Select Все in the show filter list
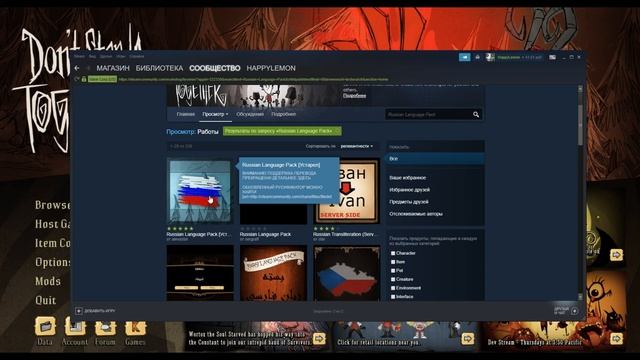640x360 pixels. [436, 158]
